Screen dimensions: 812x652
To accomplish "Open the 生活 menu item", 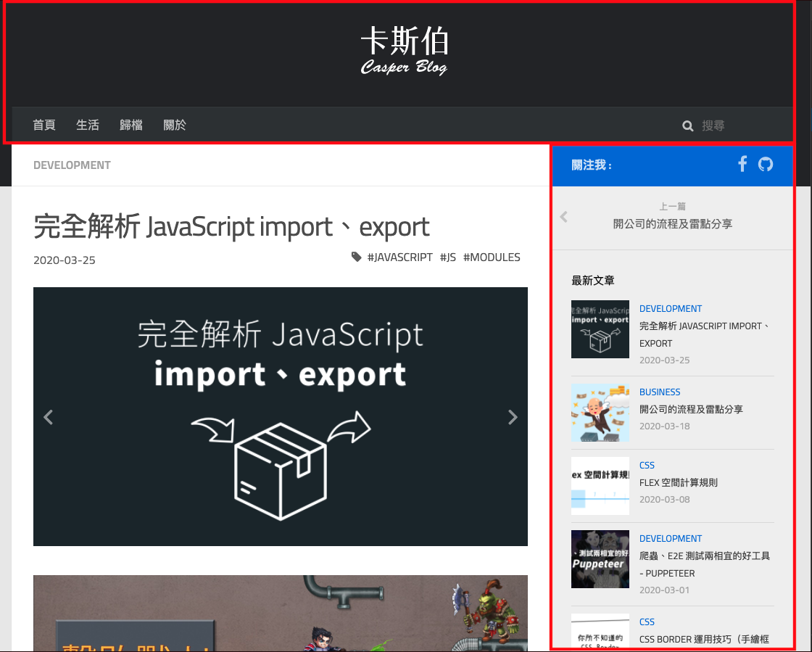I will click(88, 125).
